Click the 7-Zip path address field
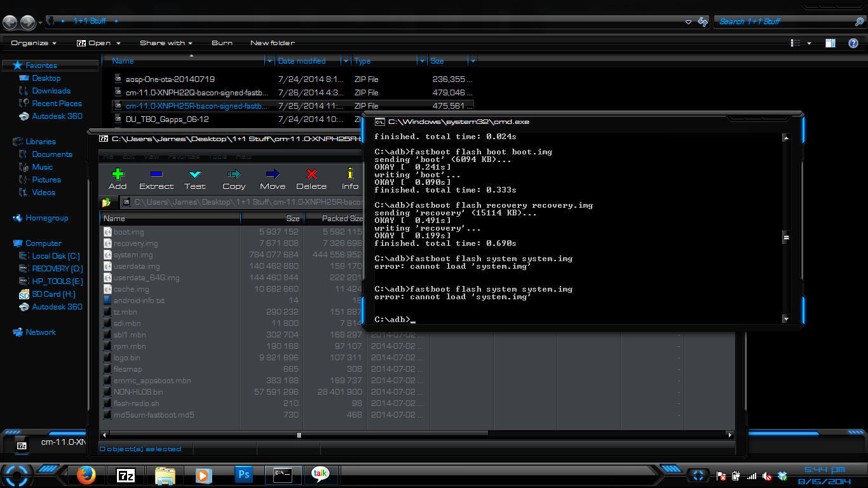 pos(241,203)
